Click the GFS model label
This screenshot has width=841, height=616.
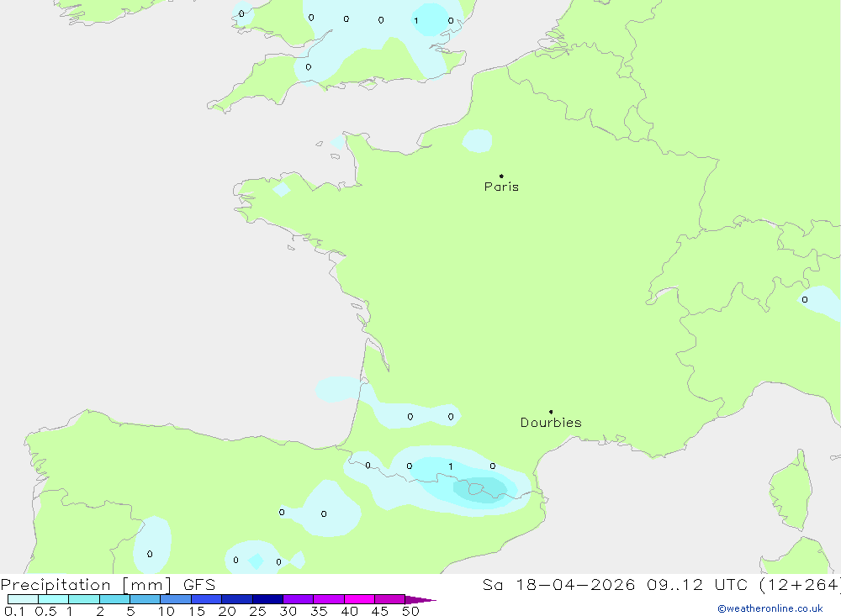(x=199, y=585)
